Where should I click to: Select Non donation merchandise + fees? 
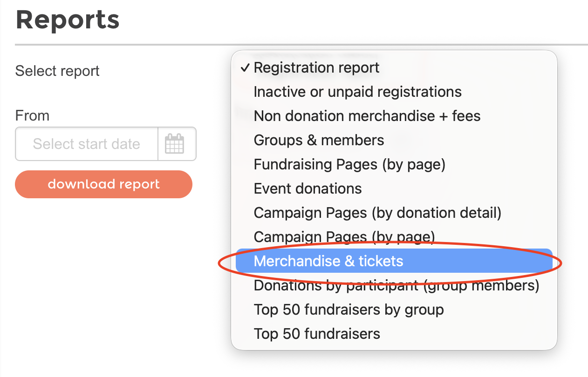(x=394, y=116)
